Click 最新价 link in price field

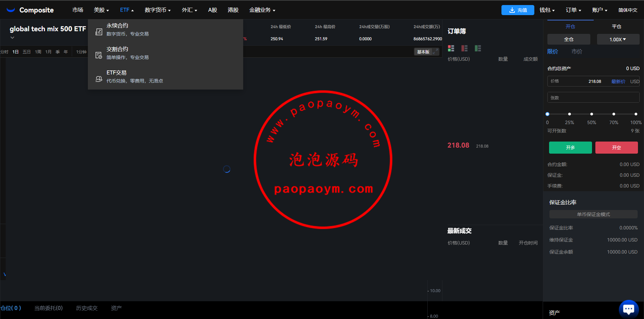(x=618, y=82)
